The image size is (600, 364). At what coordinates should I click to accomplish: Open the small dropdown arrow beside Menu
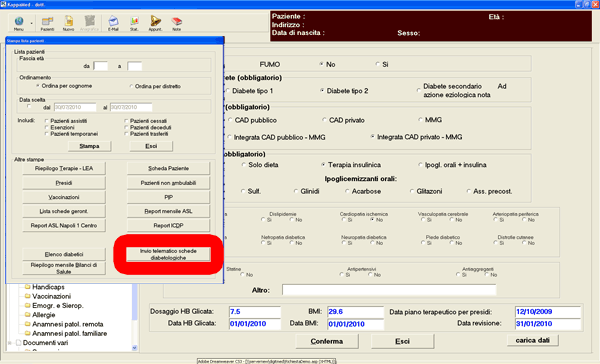point(31,23)
